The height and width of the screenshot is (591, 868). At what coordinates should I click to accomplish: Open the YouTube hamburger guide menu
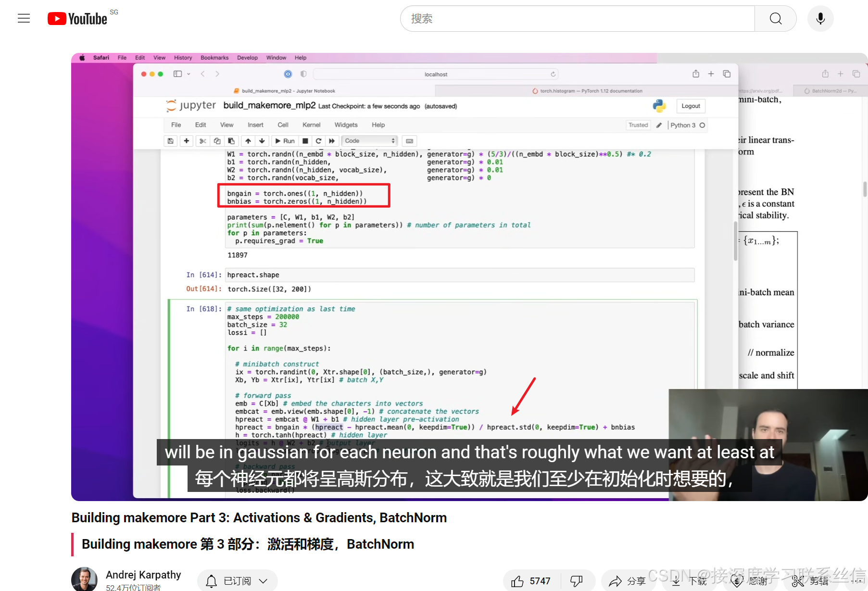coord(24,19)
